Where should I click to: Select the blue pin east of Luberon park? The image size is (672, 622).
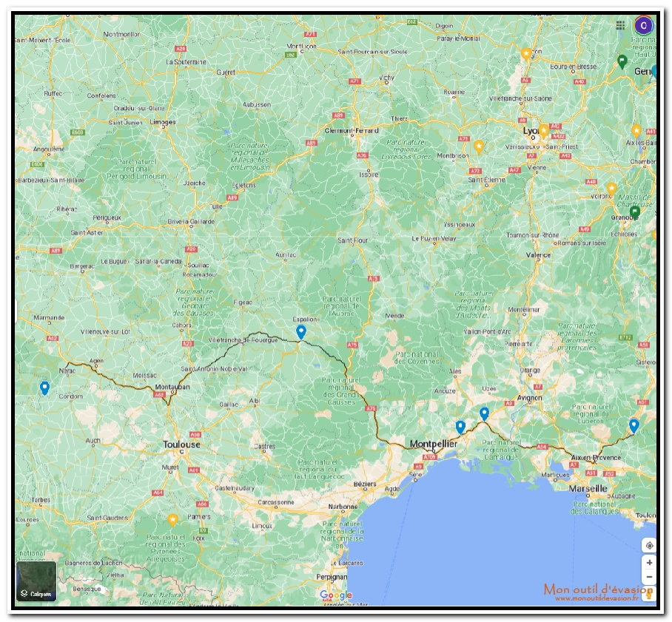click(x=634, y=425)
